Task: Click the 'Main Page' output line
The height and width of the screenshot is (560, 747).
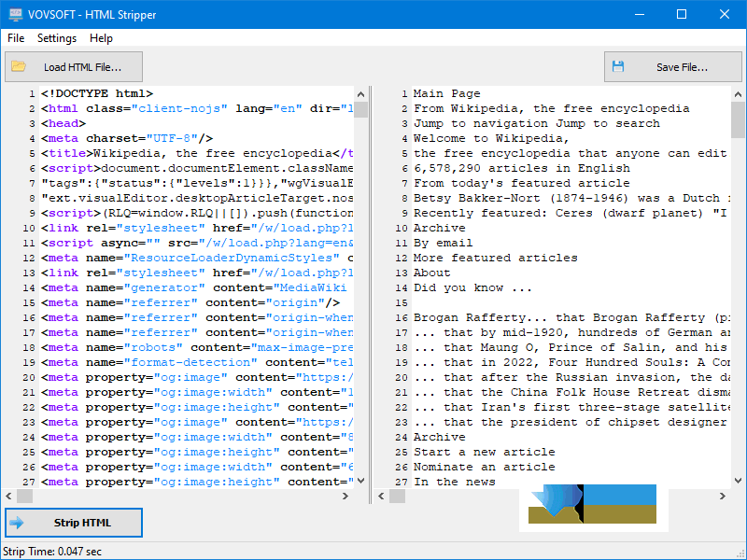Action: point(447,94)
